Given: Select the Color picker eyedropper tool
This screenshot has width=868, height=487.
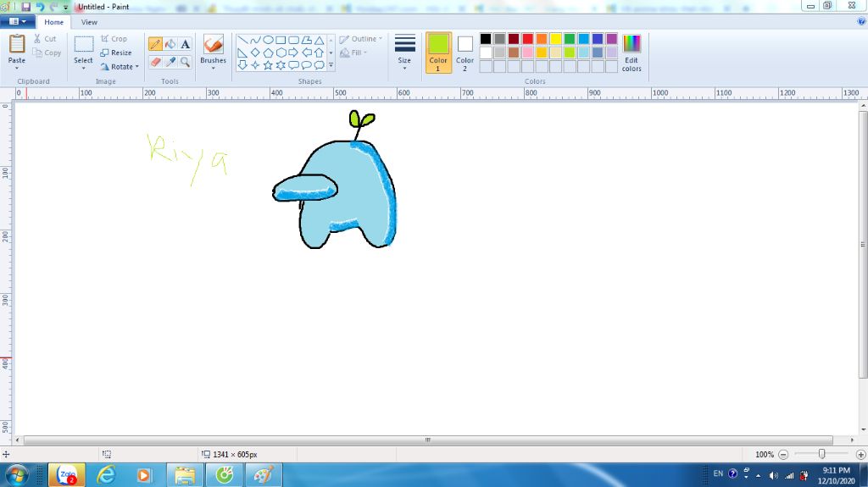Looking at the screenshot, I should [170, 62].
